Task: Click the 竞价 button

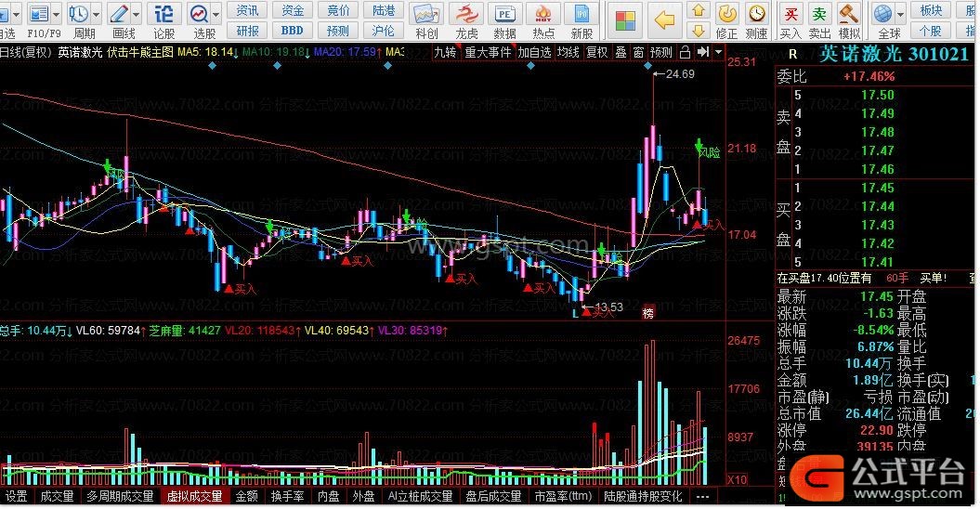Action: coord(338,10)
